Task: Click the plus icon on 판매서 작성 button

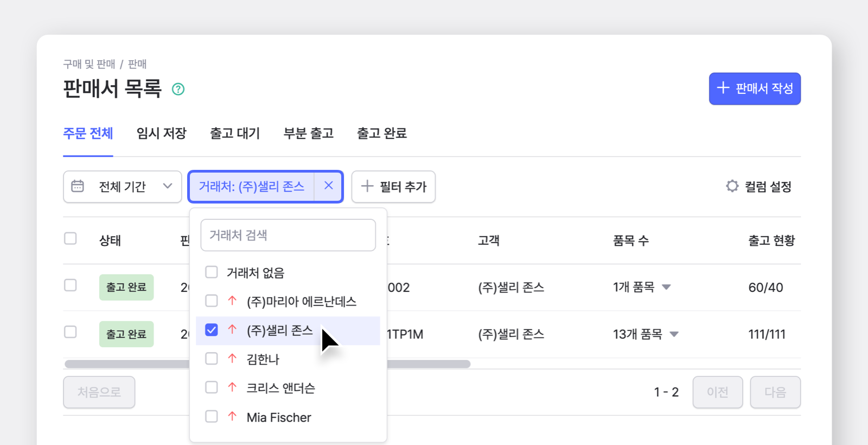Action: (723, 87)
